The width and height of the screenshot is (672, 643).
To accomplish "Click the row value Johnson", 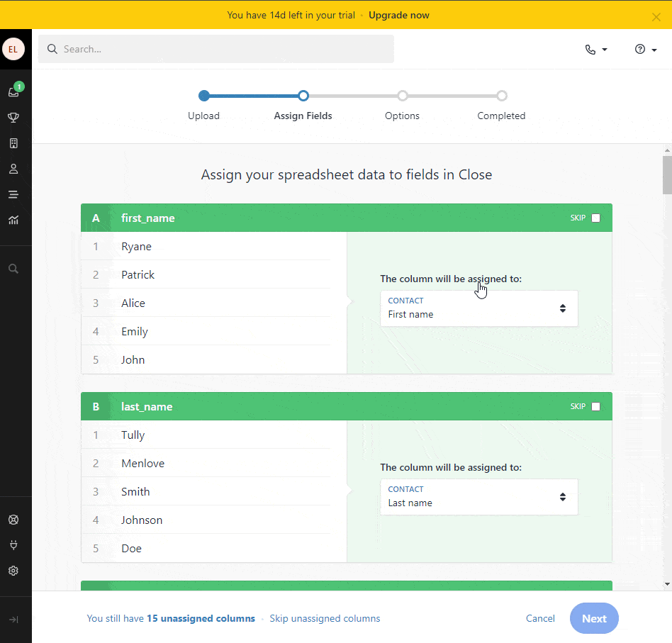I will (142, 520).
